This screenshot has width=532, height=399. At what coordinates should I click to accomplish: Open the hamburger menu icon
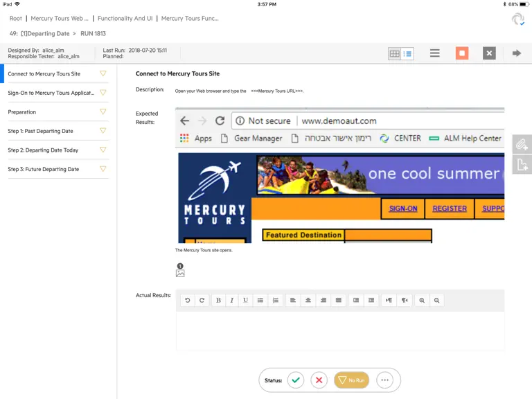click(434, 53)
